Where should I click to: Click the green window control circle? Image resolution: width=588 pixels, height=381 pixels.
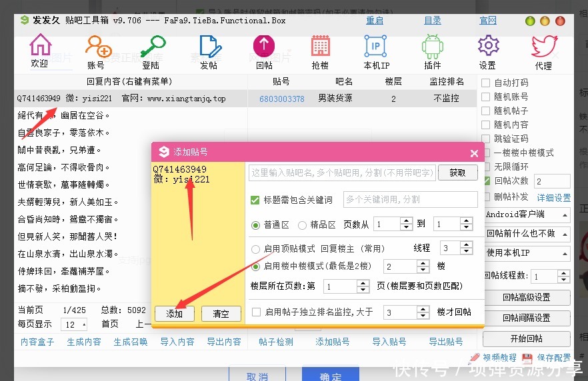coord(530,21)
